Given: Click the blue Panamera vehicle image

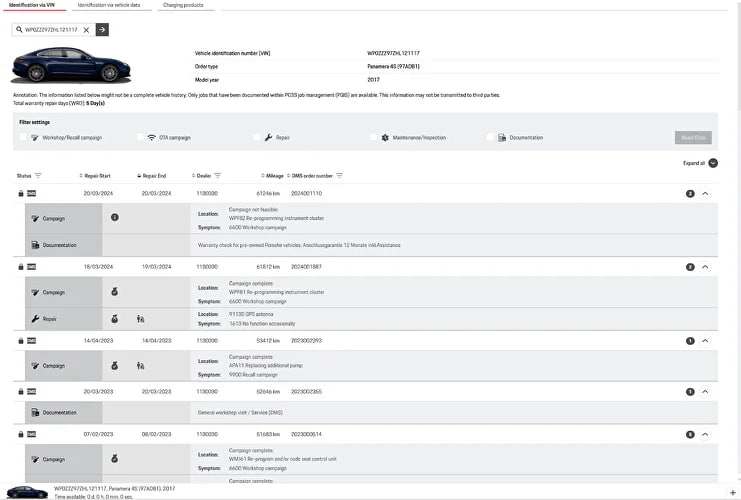Looking at the screenshot, I should 71,65.
